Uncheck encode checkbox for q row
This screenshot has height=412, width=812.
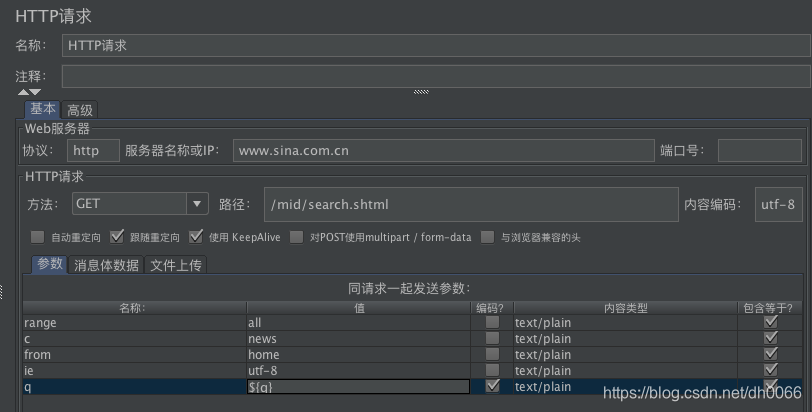[x=492, y=386]
